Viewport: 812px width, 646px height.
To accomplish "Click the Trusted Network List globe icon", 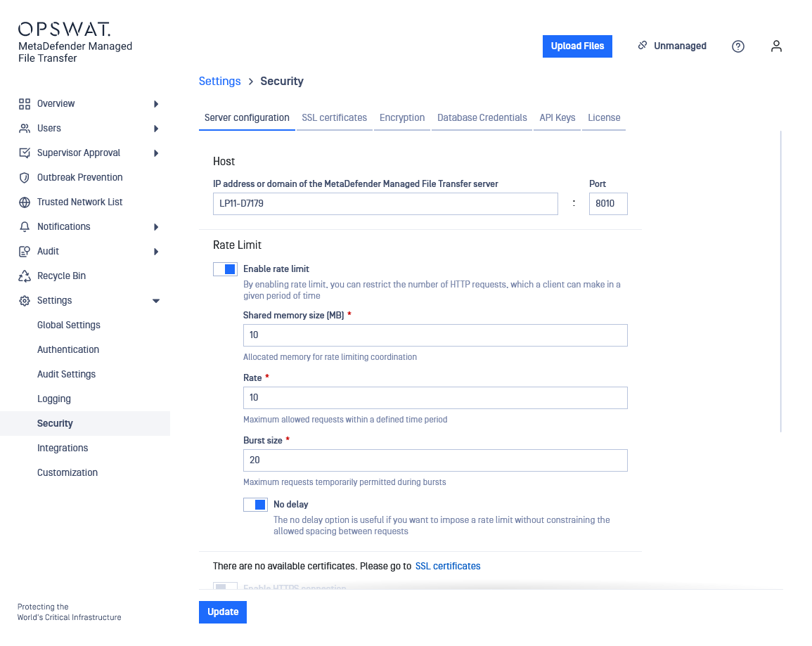I will click(25, 202).
